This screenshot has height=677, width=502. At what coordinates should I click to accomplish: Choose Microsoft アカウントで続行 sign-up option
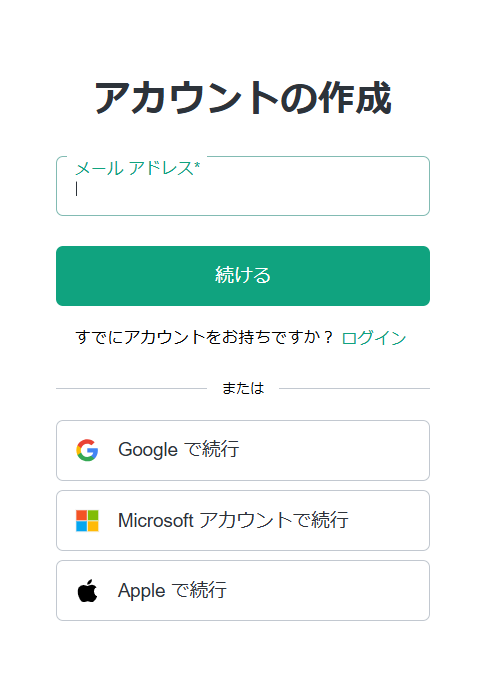(x=243, y=520)
